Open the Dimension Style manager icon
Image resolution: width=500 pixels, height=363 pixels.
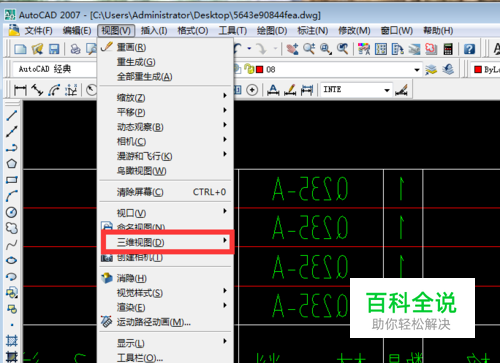(401, 90)
